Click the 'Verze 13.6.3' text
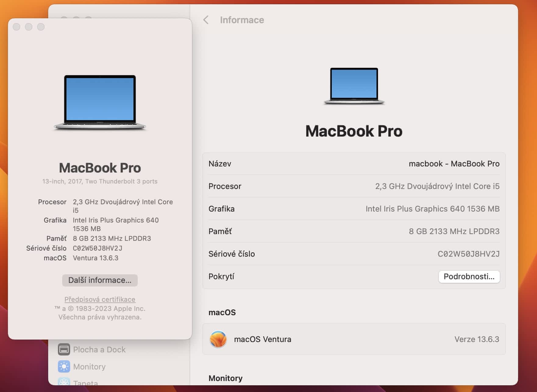Image resolution: width=537 pixels, height=392 pixels. click(477, 339)
